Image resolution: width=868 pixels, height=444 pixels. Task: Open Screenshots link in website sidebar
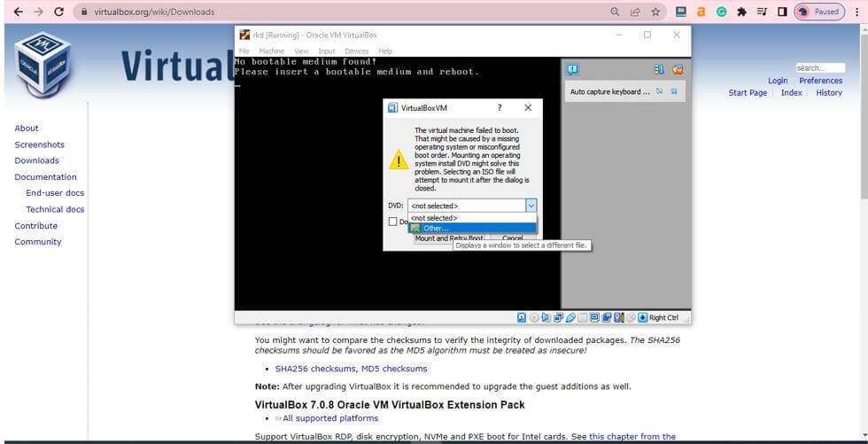pyautogui.click(x=39, y=144)
